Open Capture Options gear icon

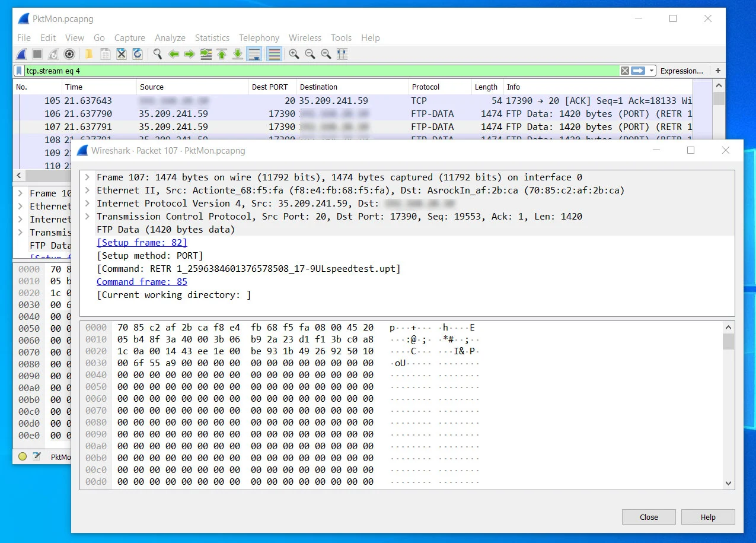point(69,54)
